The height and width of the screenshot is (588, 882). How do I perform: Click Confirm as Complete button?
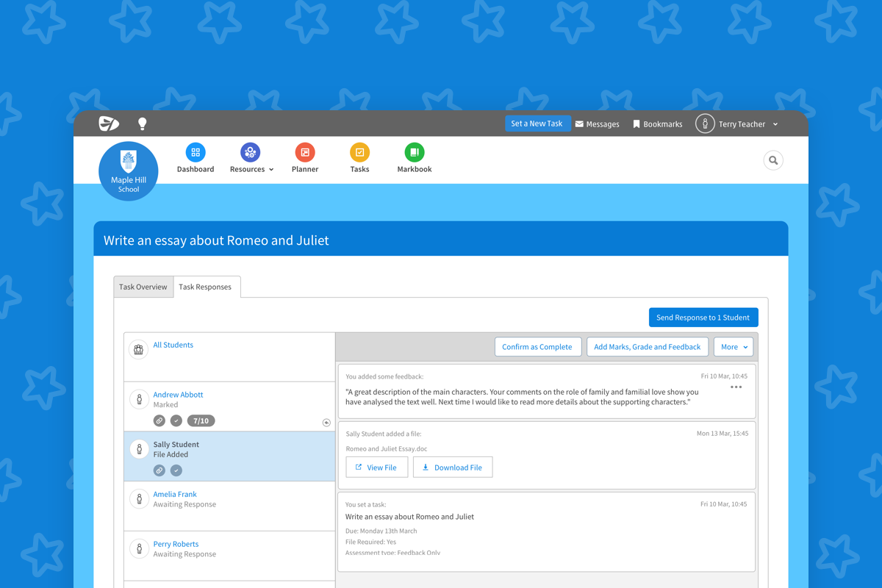pos(537,347)
